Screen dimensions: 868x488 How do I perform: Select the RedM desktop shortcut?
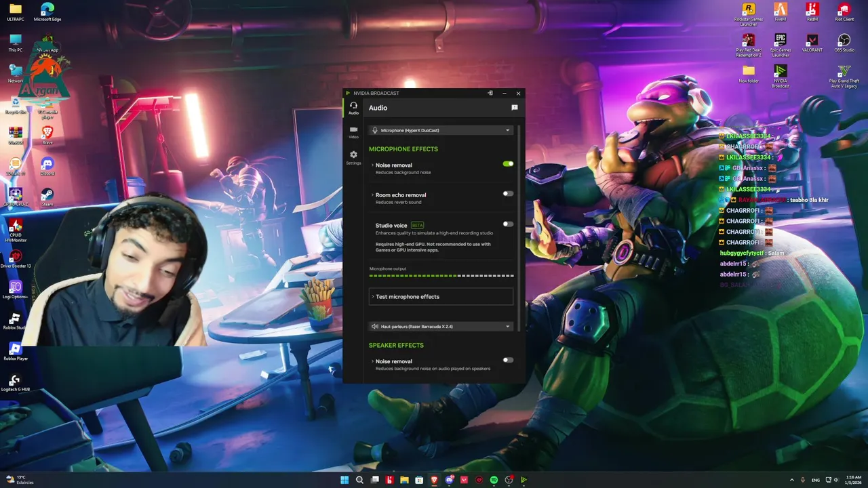812,12
